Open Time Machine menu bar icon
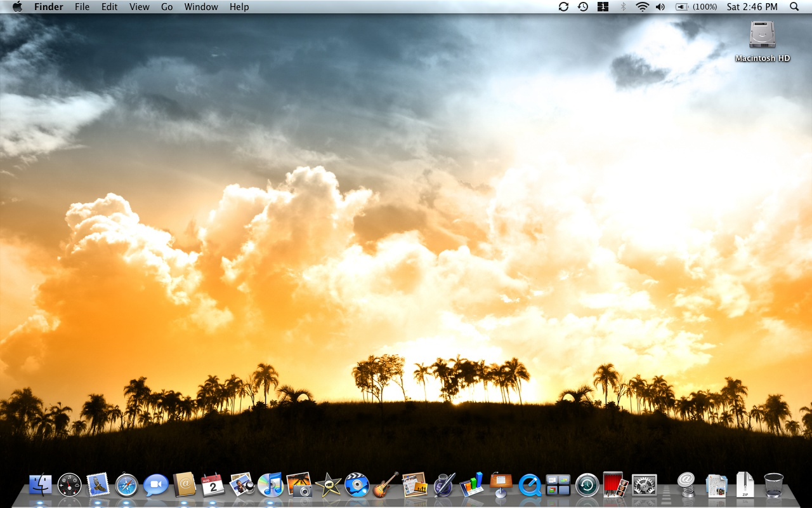The image size is (812, 508). click(x=583, y=6)
